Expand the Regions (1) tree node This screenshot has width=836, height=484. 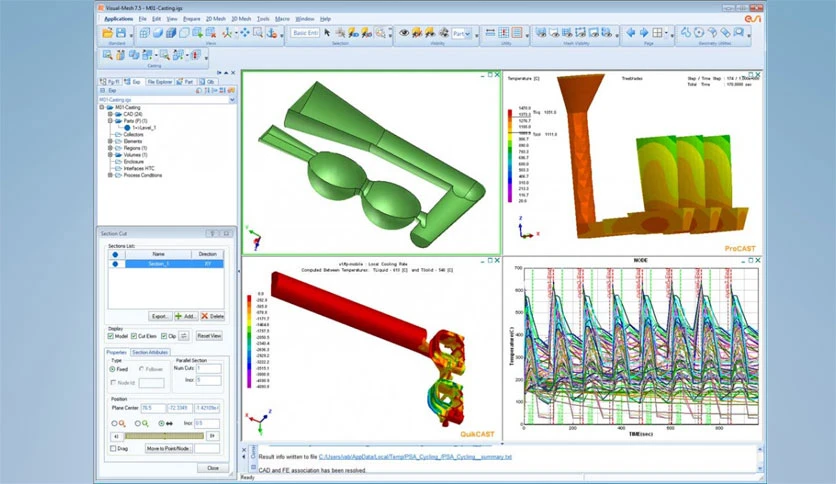coord(110,148)
